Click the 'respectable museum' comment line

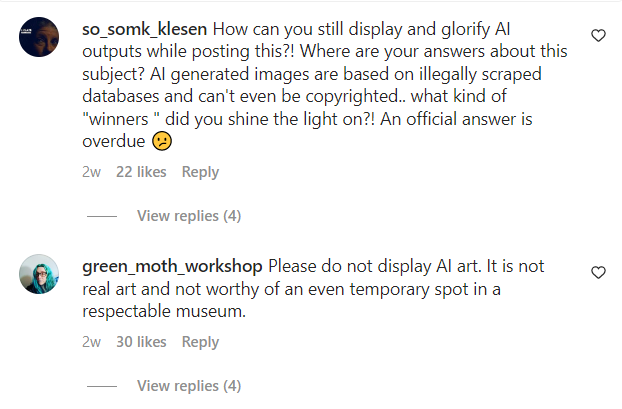(163, 311)
